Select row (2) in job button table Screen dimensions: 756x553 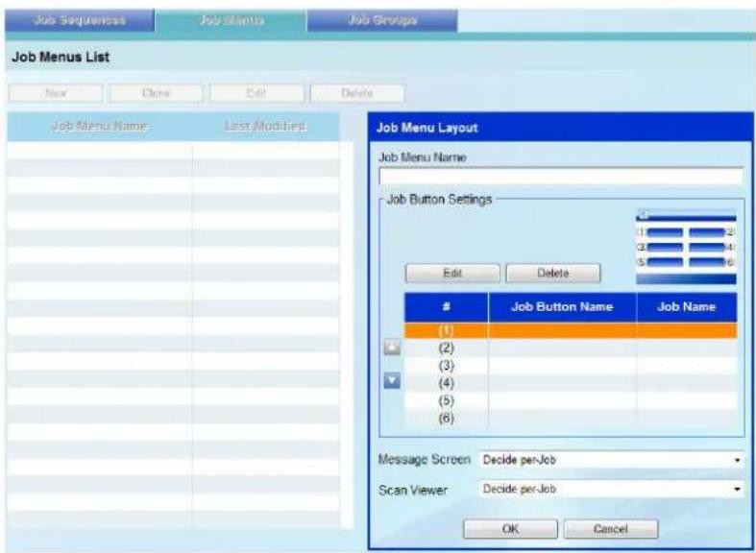[x=571, y=348]
